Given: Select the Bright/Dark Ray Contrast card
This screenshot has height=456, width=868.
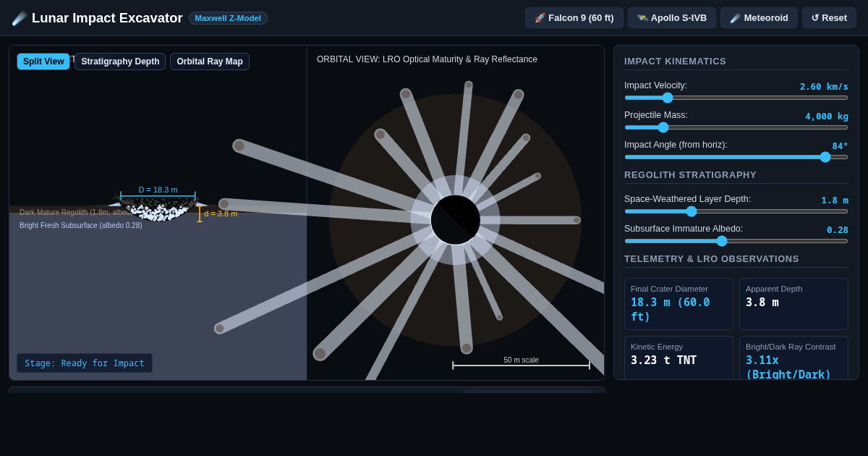Looking at the screenshot, I should coord(793,358).
